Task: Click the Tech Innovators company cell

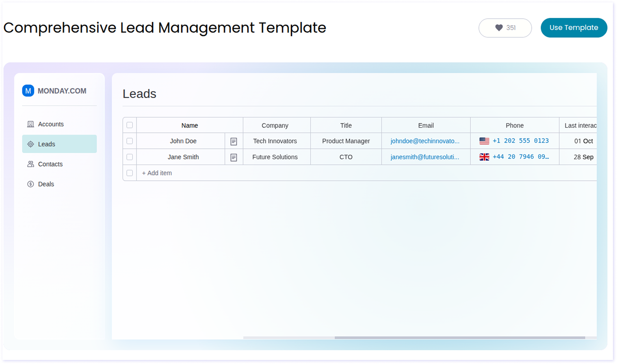Action: coord(277,141)
